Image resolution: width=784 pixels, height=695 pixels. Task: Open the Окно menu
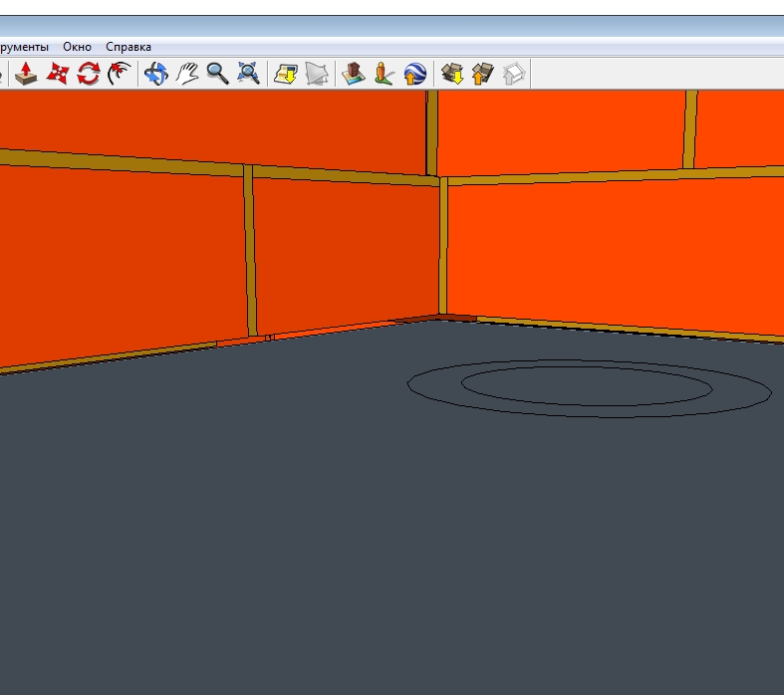pyautogui.click(x=77, y=47)
